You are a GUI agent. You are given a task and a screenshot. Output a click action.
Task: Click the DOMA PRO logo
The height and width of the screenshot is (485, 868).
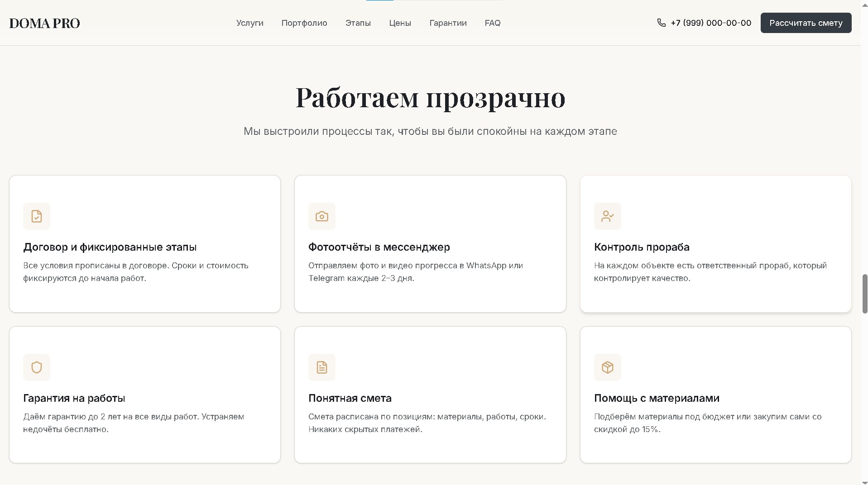(44, 23)
